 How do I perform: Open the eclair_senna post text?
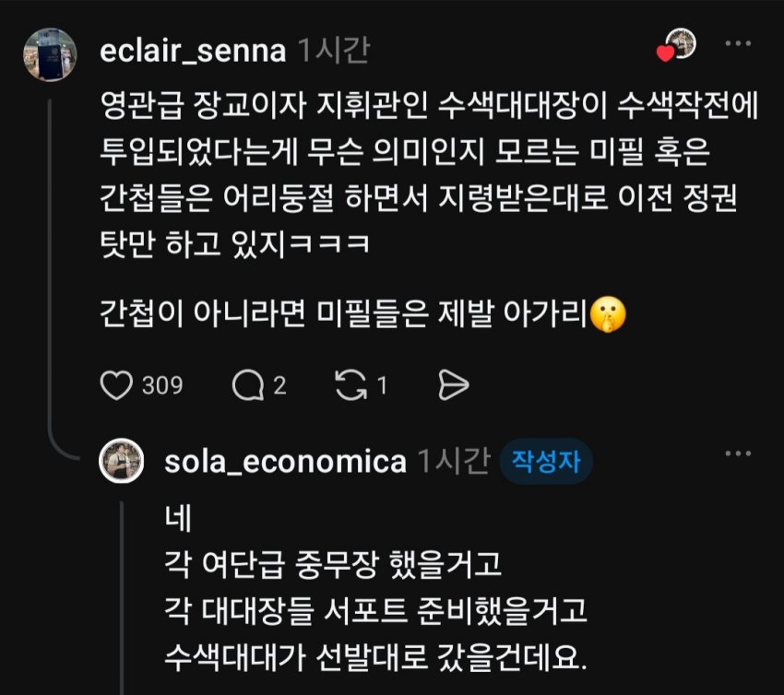pos(429,209)
